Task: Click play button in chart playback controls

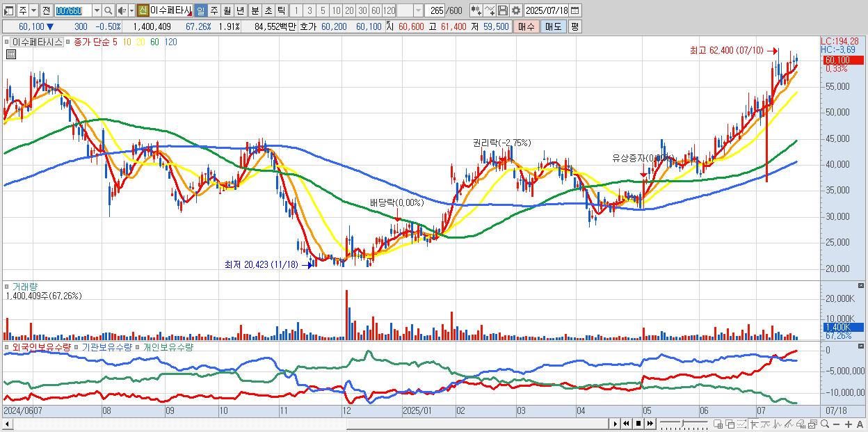Action: 615,424
